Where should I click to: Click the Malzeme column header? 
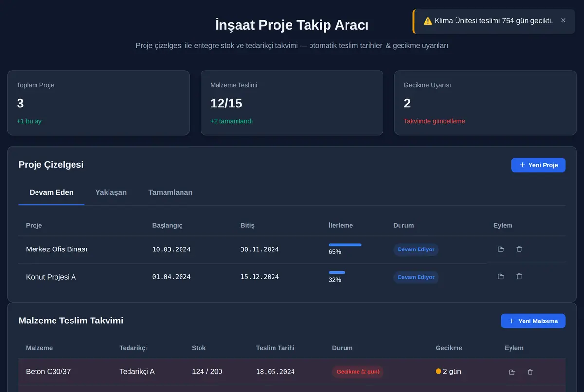(39, 348)
